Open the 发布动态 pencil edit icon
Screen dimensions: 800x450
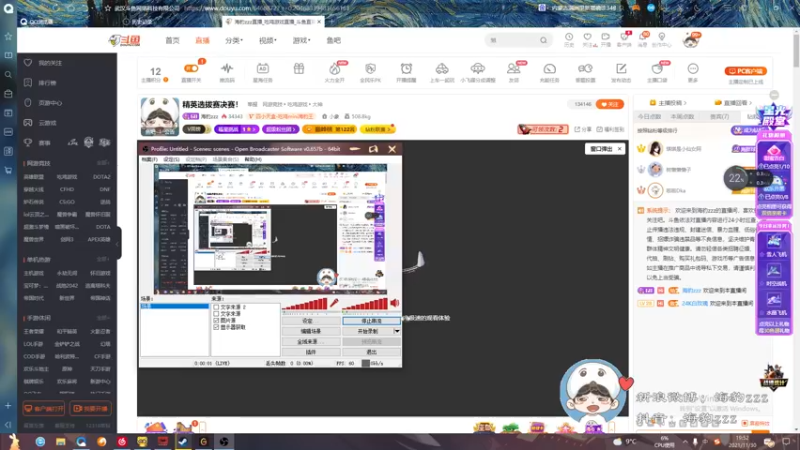621,68
